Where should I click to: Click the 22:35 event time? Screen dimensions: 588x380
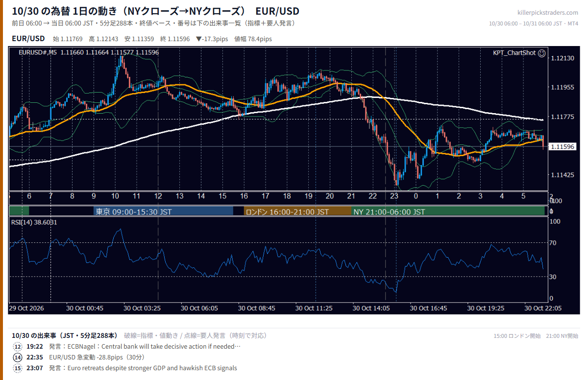[x=35, y=357]
